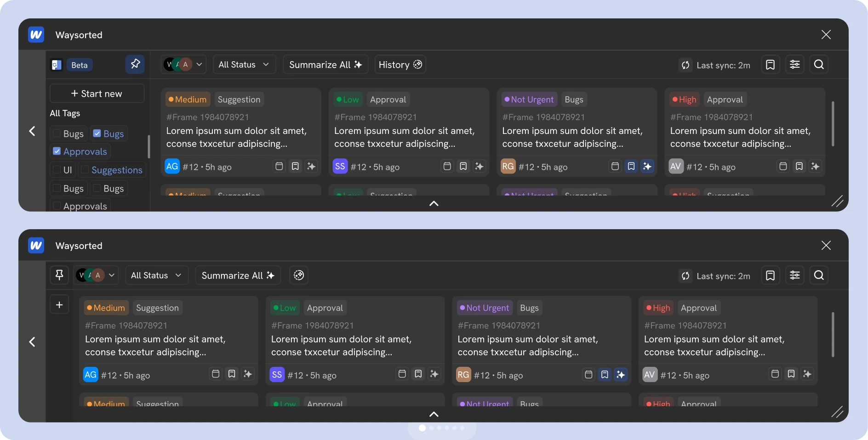Click the history icon button in bottom window

point(299,275)
